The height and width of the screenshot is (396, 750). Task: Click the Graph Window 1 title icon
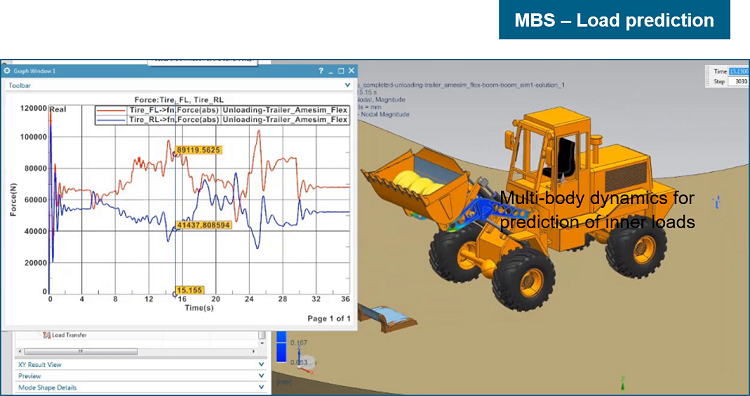point(7,71)
